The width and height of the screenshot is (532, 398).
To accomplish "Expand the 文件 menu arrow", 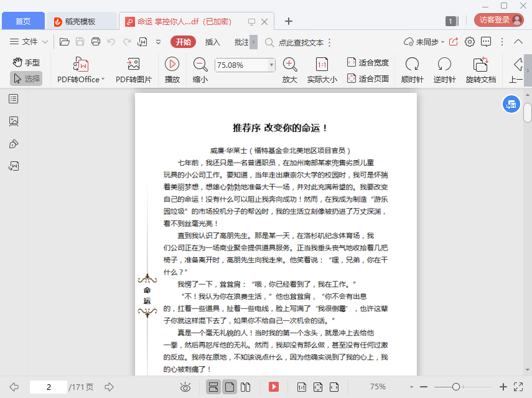I will tap(45, 42).
